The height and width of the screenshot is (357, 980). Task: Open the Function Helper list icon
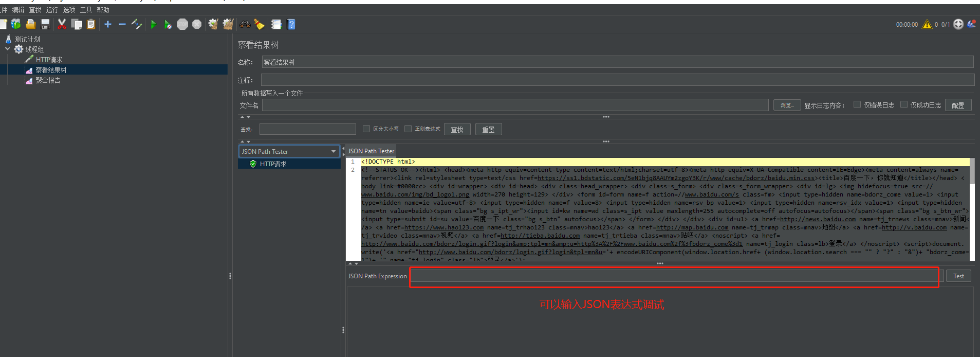pyautogui.click(x=276, y=24)
